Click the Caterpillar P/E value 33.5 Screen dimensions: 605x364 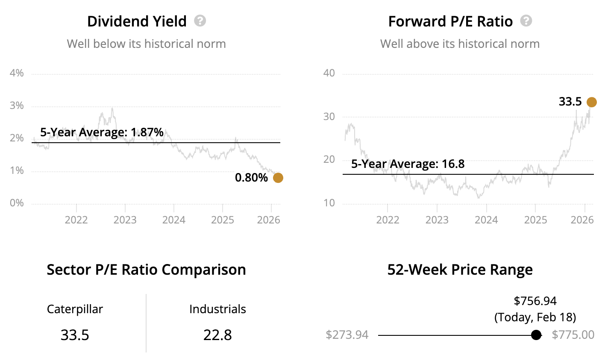pos(75,335)
